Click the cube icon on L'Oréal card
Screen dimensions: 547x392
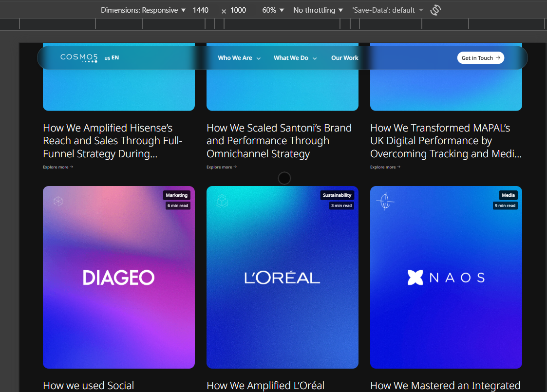point(222,201)
